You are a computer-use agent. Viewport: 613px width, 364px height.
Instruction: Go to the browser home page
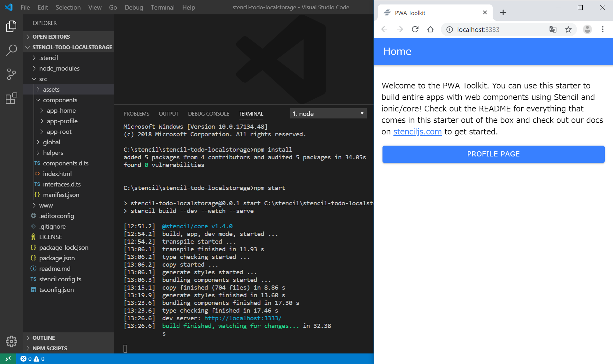coord(430,29)
